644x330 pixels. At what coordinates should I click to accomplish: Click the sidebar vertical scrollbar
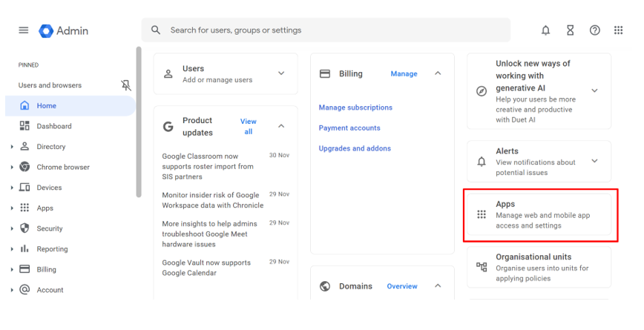(x=139, y=122)
